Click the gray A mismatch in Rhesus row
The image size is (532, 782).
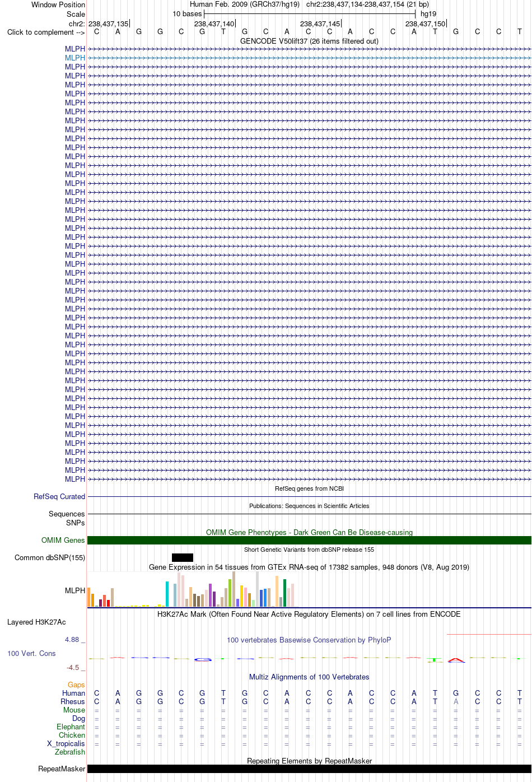456,701
